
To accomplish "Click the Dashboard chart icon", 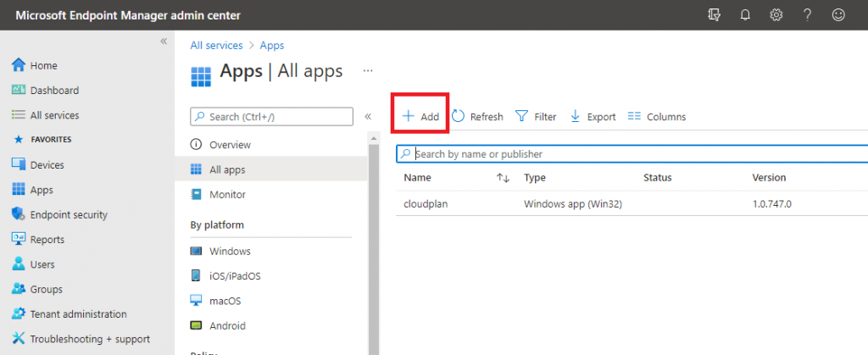I will (19, 90).
